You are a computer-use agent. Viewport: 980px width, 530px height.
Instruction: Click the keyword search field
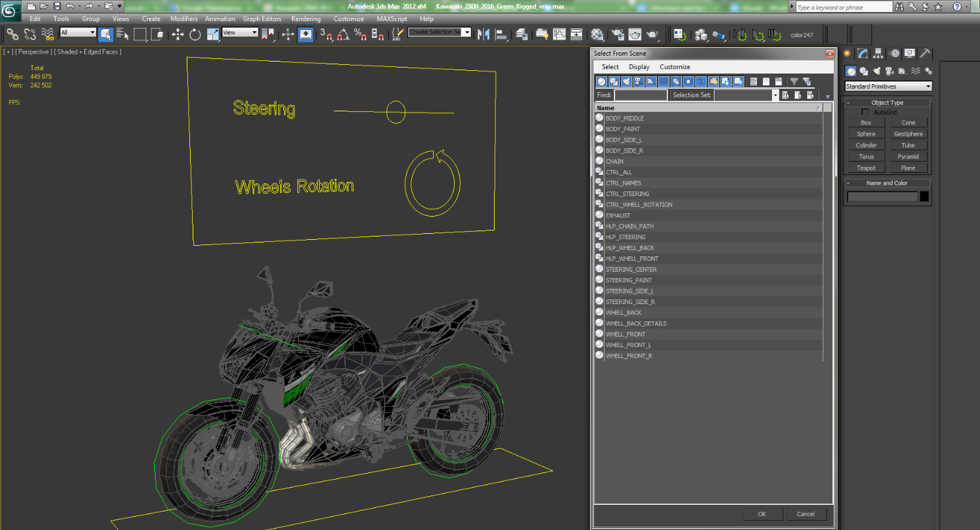tap(844, 7)
